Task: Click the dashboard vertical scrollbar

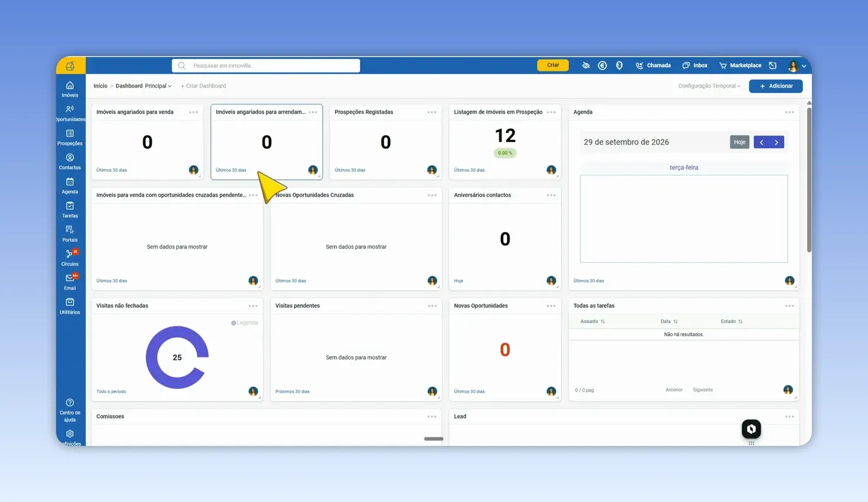Action: (809, 179)
